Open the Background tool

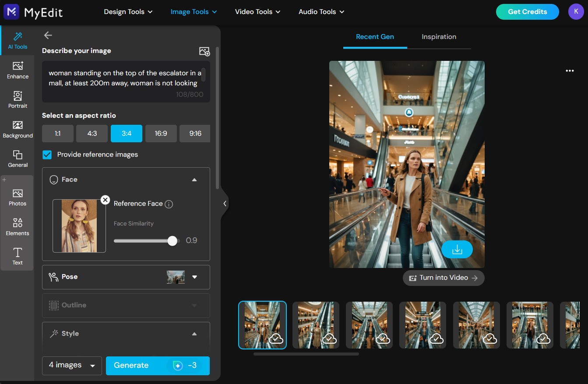click(x=18, y=129)
